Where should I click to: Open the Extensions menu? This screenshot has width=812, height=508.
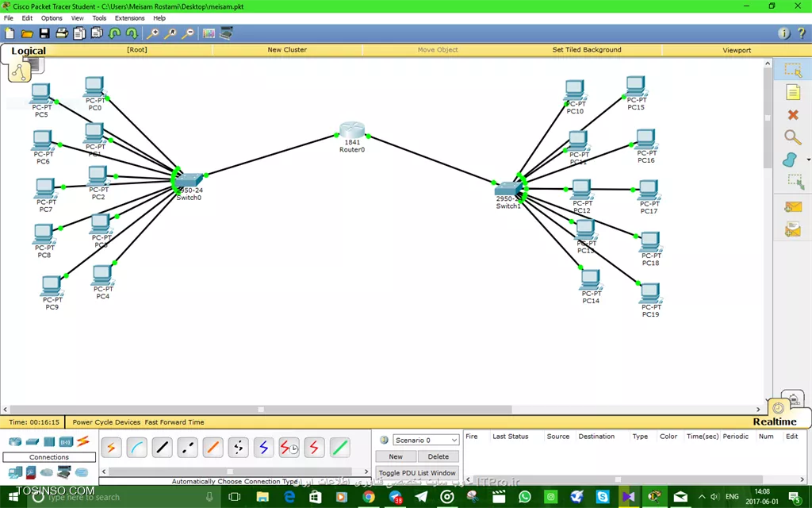pos(130,18)
